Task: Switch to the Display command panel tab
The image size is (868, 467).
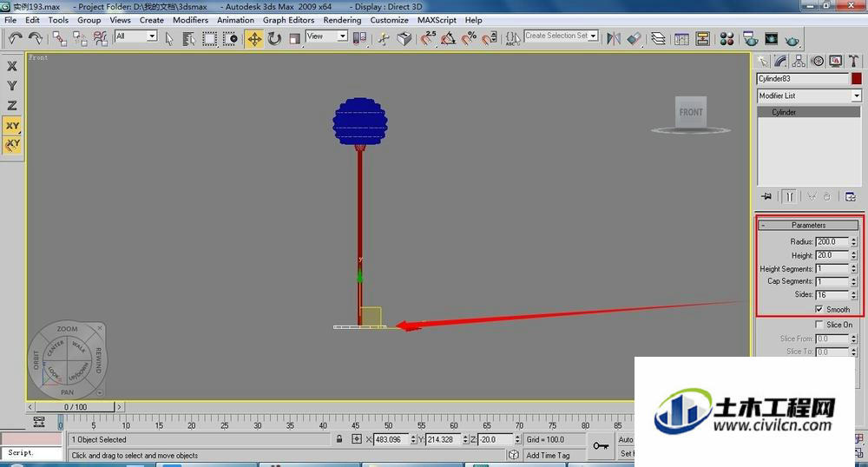Action: pos(835,61)
